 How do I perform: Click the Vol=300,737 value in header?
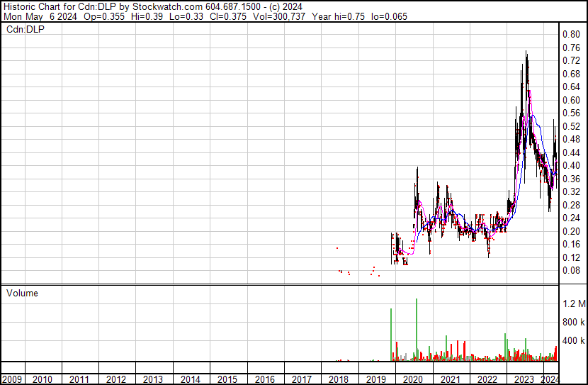click(x=279, y=16)
